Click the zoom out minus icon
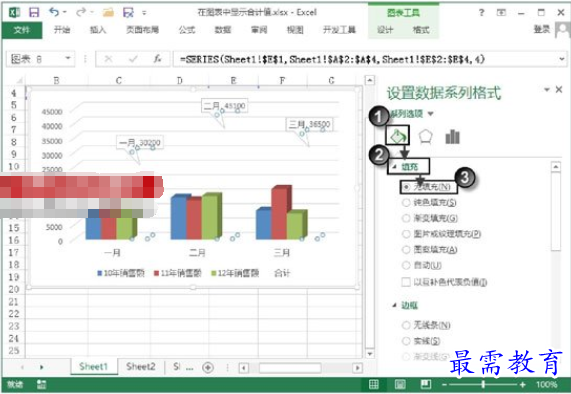571x394 pixels. pyautogui.click(x=444, y=384)
